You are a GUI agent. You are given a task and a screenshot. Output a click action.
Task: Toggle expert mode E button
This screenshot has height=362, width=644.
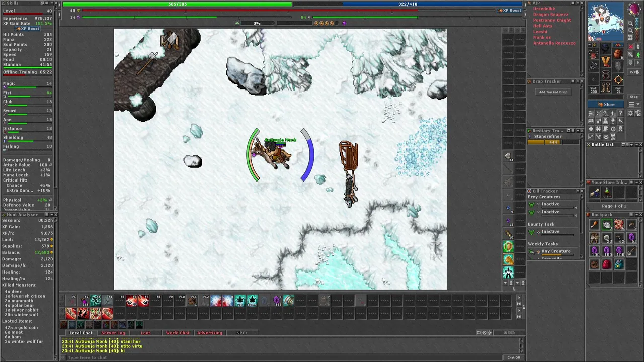point(638,63)
